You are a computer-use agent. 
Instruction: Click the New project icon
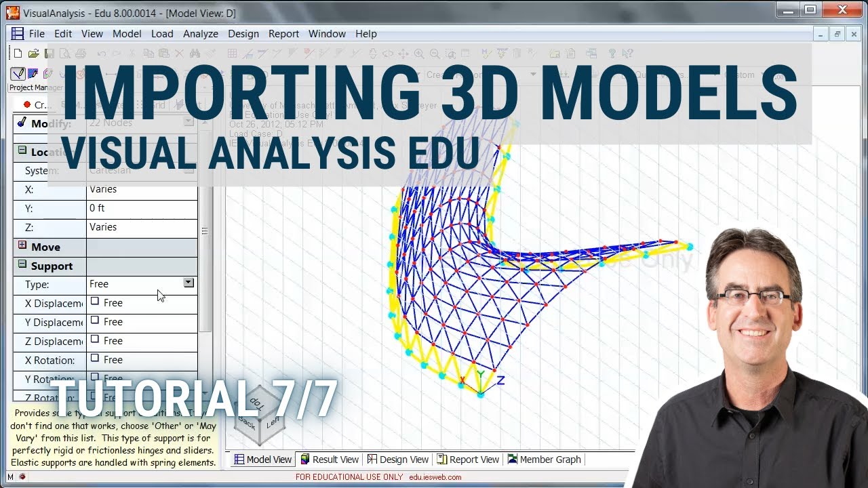coord(18,54)
